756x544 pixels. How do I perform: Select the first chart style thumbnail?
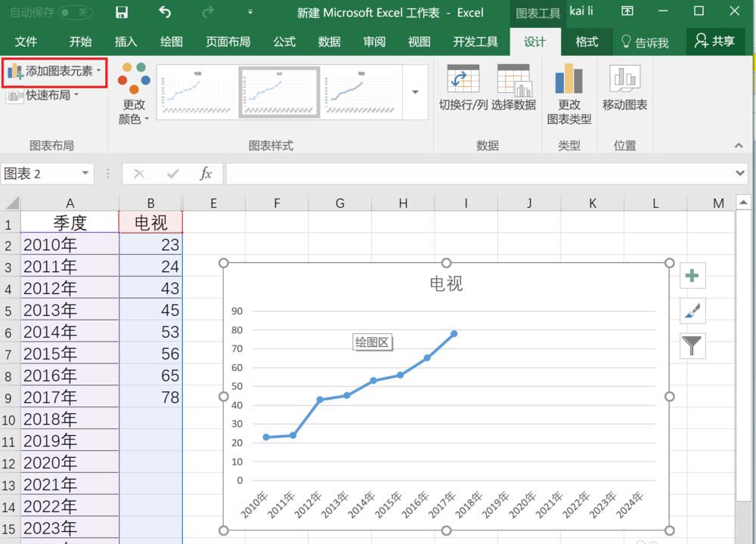pos(197,92)
